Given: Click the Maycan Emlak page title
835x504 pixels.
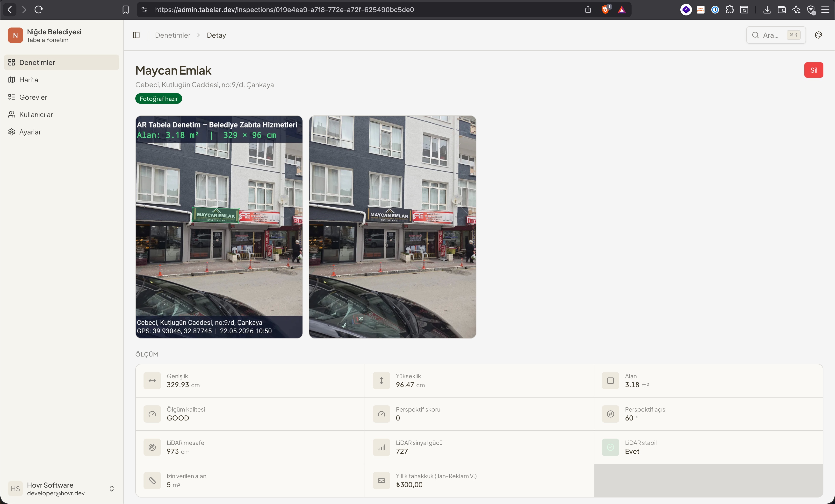Looking at the screenshot, I should tap(173, 70).
